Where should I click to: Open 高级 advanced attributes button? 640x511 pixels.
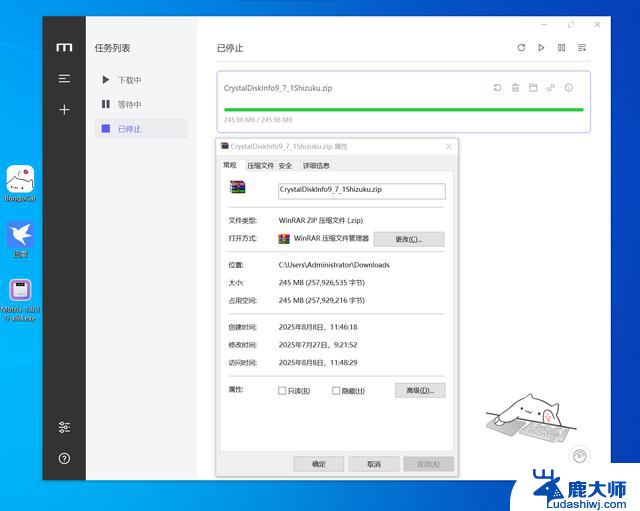click(420, 391)
